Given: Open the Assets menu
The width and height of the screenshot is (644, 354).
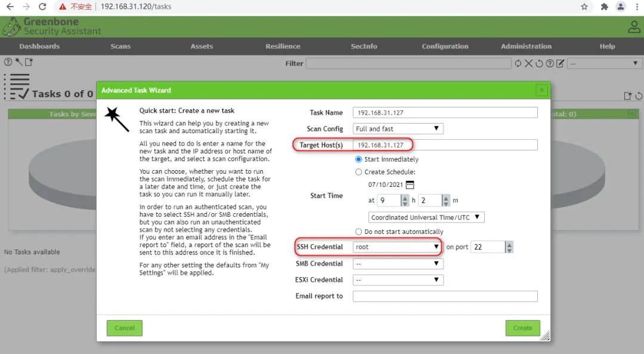Looking at the screenshot, I should 202,47.
